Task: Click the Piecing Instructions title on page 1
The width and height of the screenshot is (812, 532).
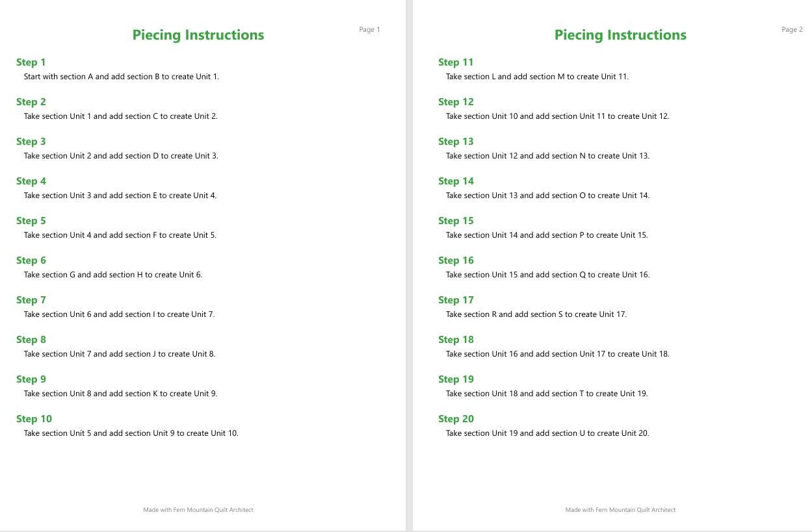Action: pos(198,35)
